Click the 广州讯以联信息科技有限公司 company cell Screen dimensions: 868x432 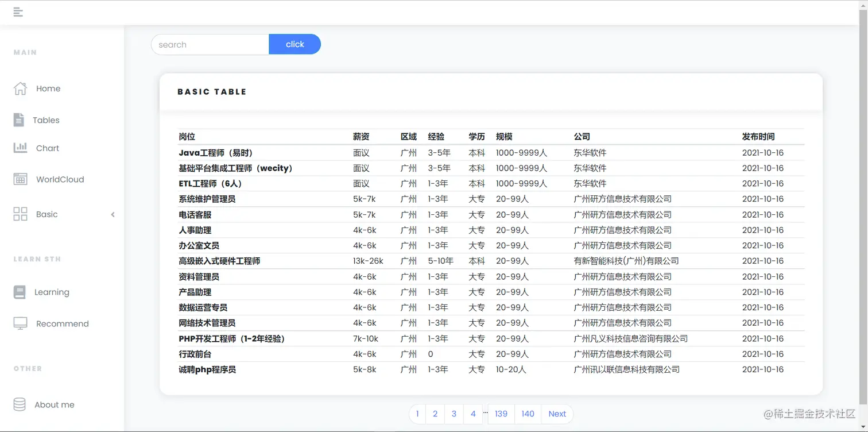point(627,370)
